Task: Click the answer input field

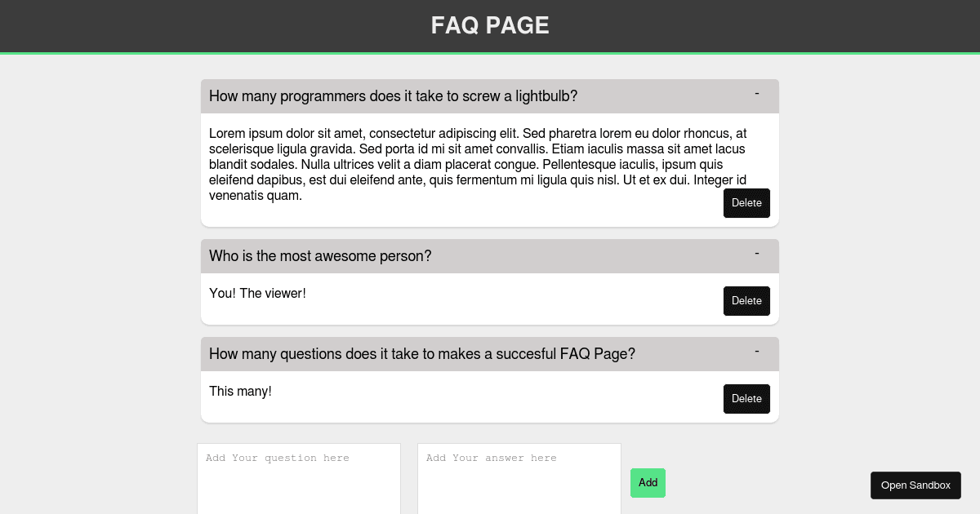Action: [x=519, y=477]
